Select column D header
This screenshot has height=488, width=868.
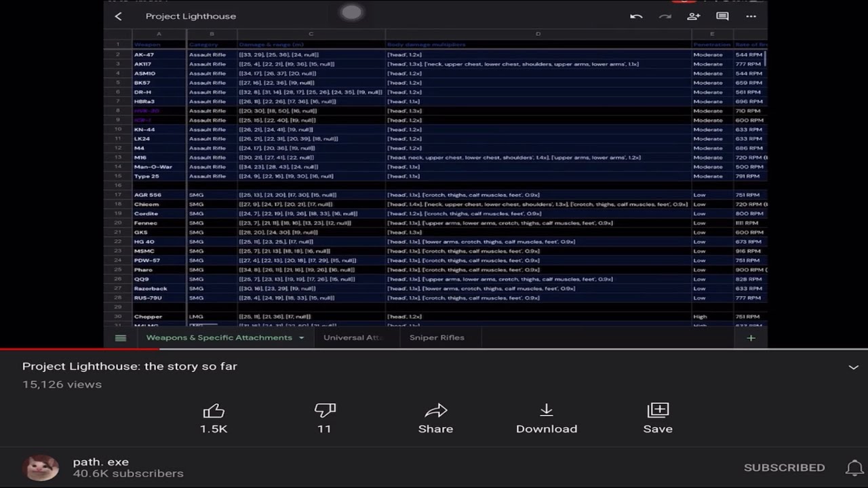[x=538, y=34]
